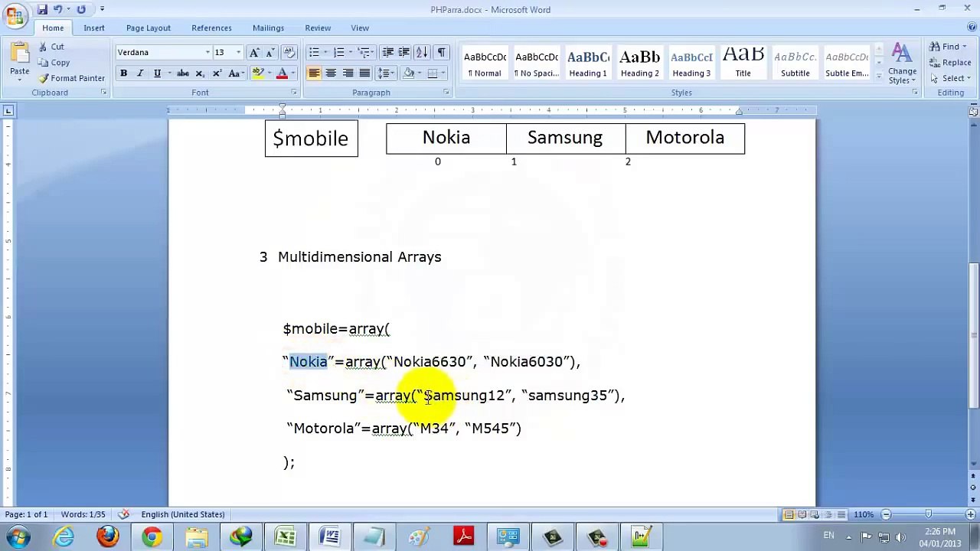Open the Numbering dropdown arrow

(350, 52)
